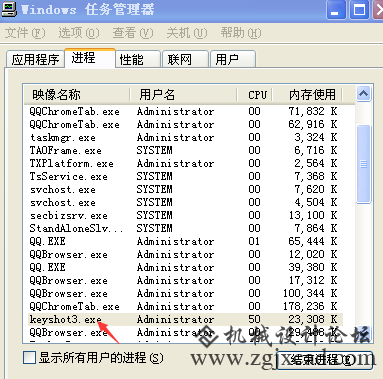383x379 pixels.
Task: Open the 查看(V) menu
Action: click(133, 33)
